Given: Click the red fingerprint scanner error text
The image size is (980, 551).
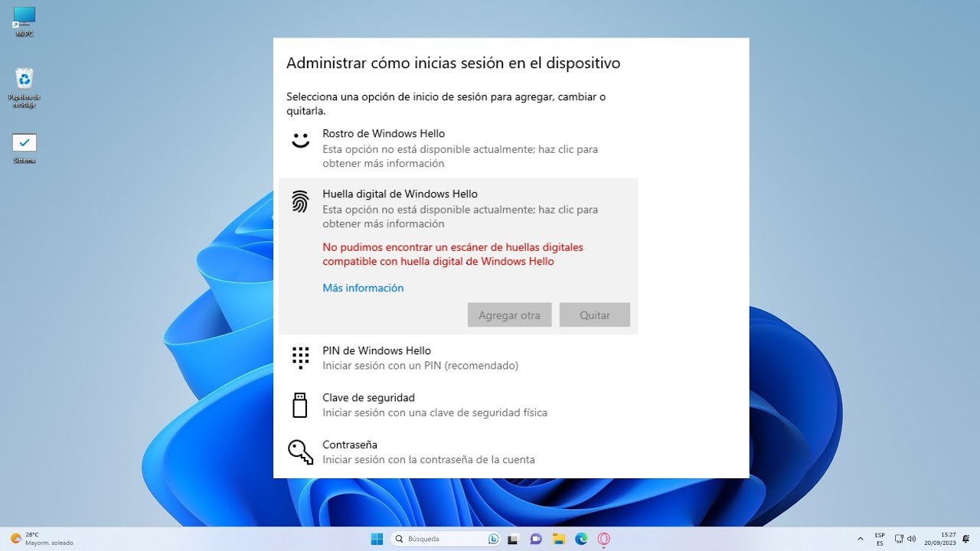Looking at the screenshot, I should tap(452, 254).
